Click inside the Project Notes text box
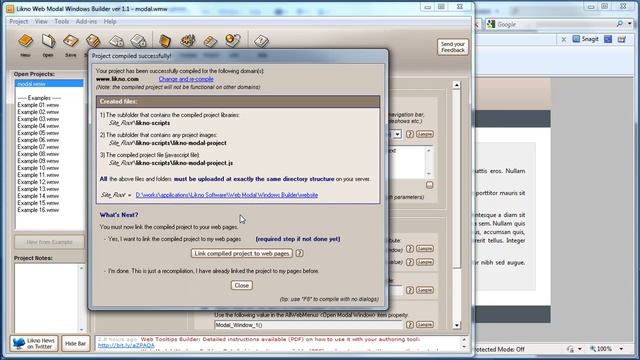Image resolution: width=640 pixels, height=360 pixels. point(47,298)
